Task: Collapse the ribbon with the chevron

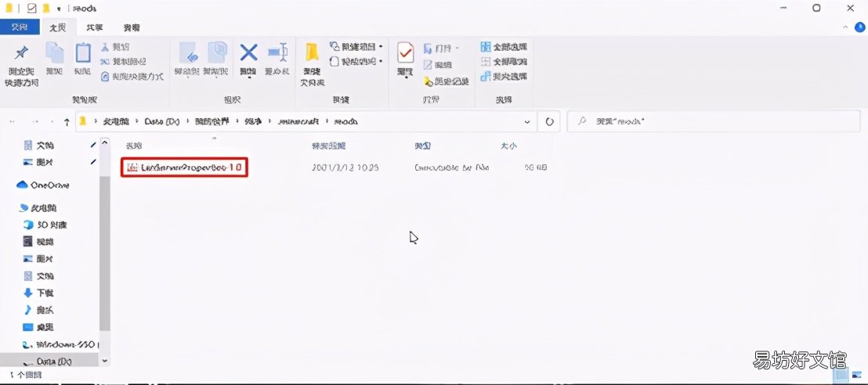Action: point(845,27)
